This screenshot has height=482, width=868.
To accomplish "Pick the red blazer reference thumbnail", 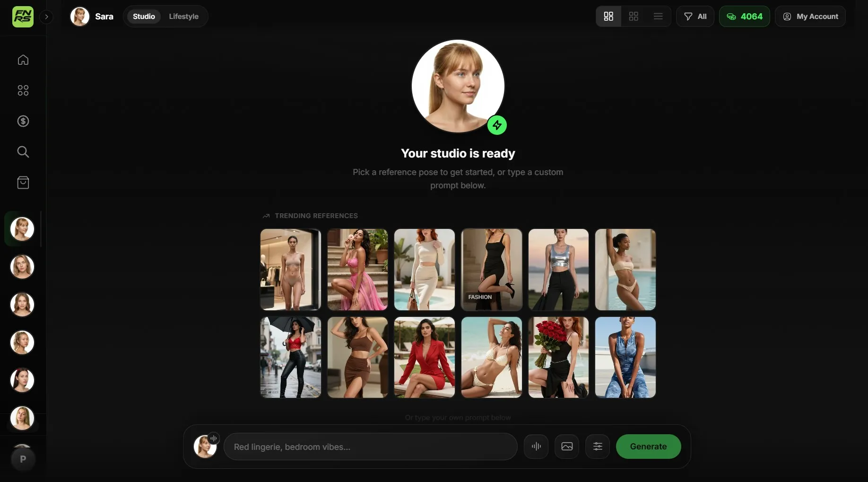I will click(x=424, y=358).
